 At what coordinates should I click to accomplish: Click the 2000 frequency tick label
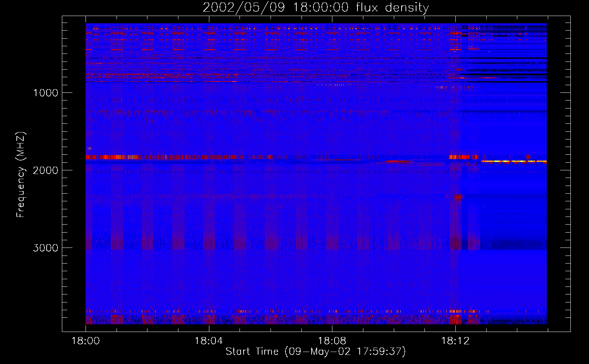click(x=46, y=170)
